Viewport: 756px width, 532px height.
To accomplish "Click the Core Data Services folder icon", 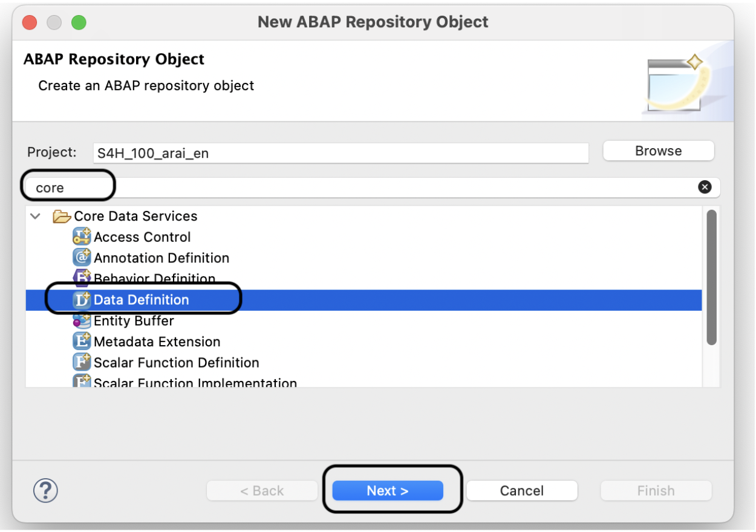I will coord(62,216).
